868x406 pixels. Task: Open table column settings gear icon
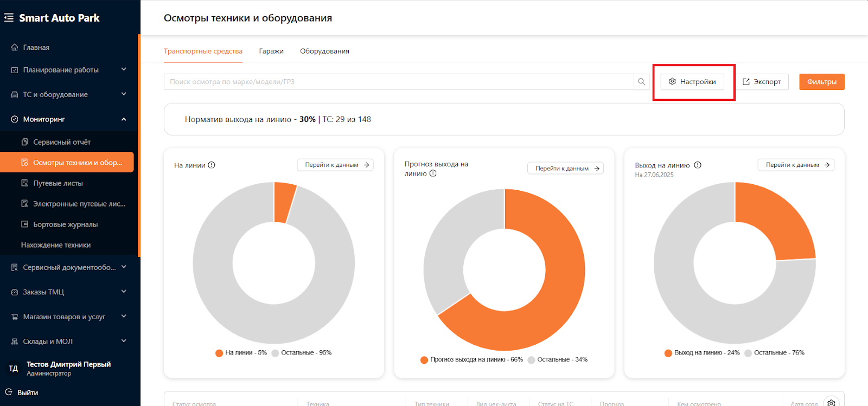[831, 403]
